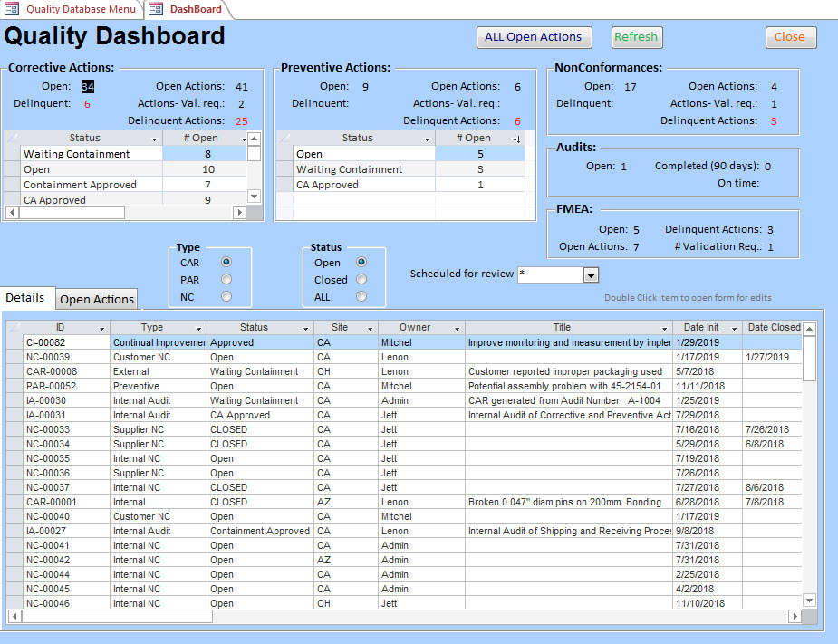The width and height of the screenshot is (838, 644).
Task: Open the Date Init column filter arrow
Action: [735, 328]
